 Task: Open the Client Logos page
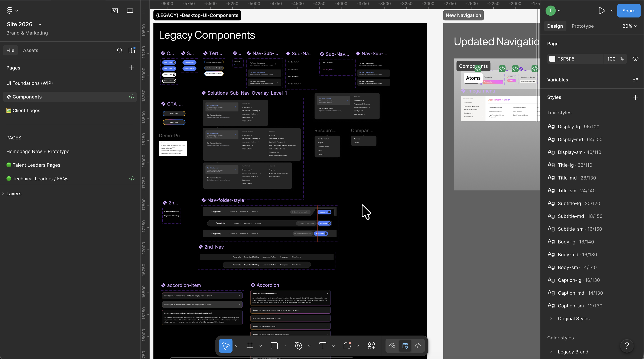[70, 110]
